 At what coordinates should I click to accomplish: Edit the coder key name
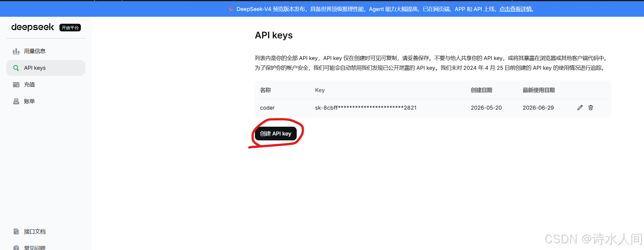[x=580, y=107]
